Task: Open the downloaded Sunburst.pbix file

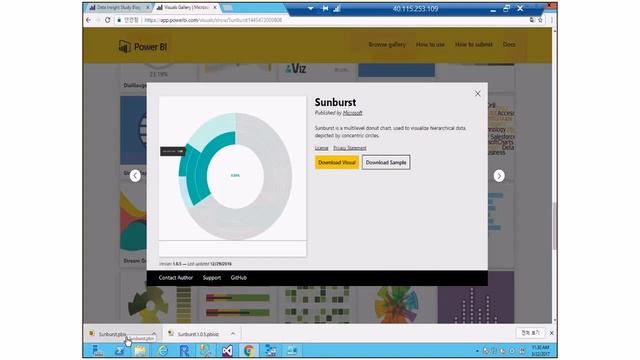Action: (113, 334)
